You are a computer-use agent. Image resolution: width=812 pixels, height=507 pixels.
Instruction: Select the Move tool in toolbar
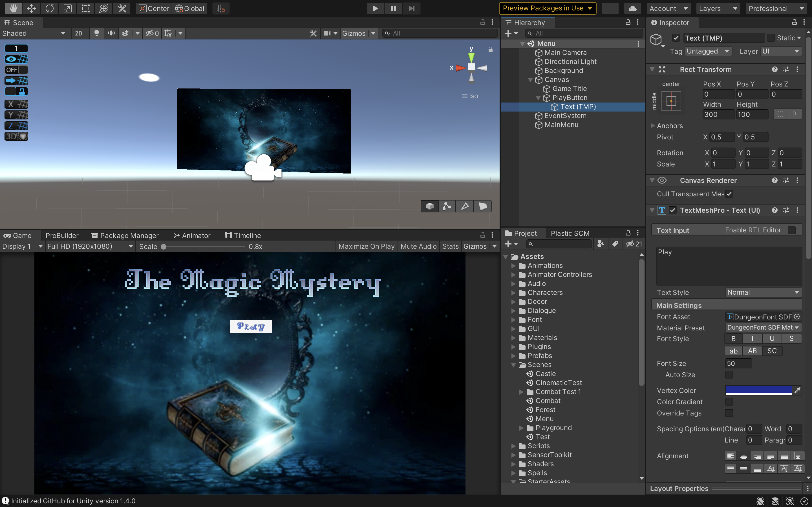coord(31,8)
